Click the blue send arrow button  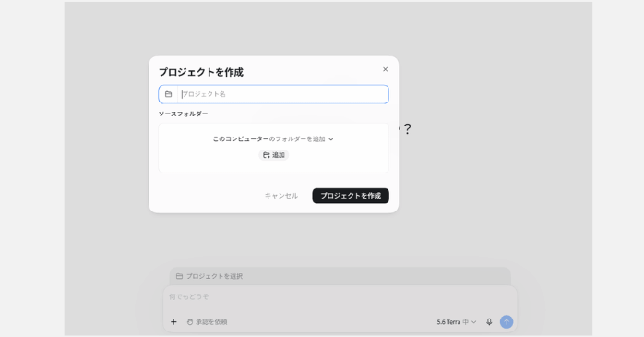coord(507,322)
